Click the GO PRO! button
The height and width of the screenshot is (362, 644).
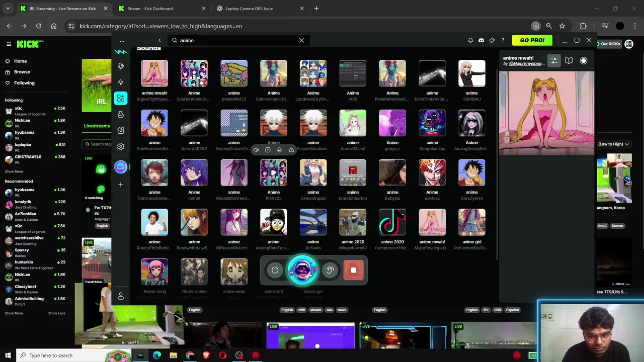point(532,40)
